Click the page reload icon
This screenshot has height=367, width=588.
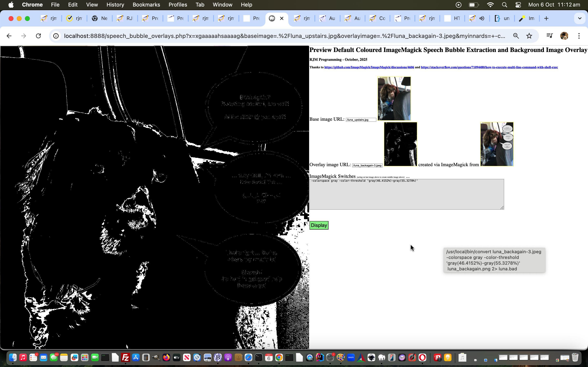pyautogui.click(x=38, y=36)
